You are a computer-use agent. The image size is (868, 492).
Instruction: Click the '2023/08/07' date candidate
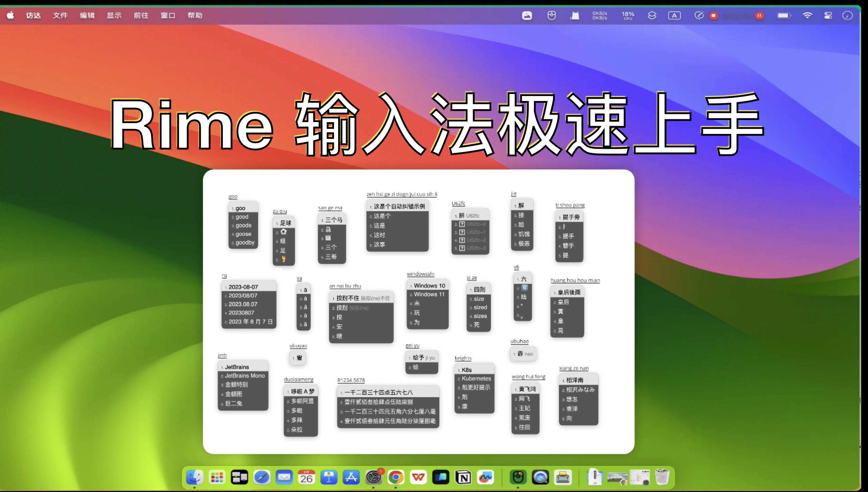pyautogui.click(x=249, y=295)
